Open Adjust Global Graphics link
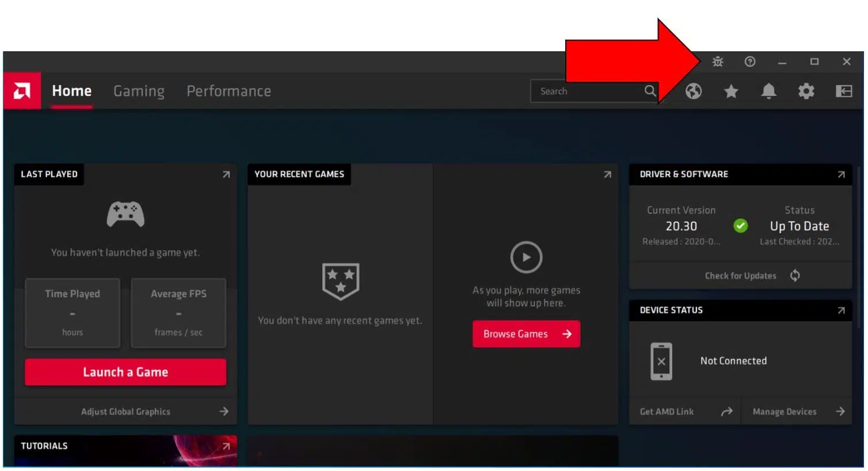This screenshot has height=471, width=868. coord(125,412)
